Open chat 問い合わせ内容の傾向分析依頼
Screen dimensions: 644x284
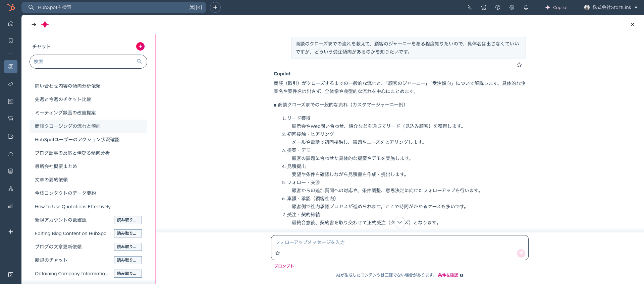coord(88,86)
